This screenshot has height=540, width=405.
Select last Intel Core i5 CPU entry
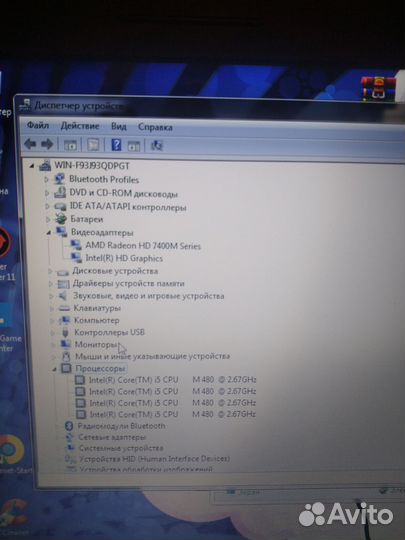[173, 414]
